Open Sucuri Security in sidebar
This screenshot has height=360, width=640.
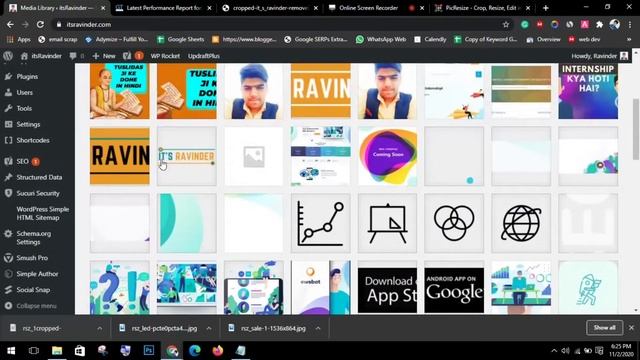[38, 193]
